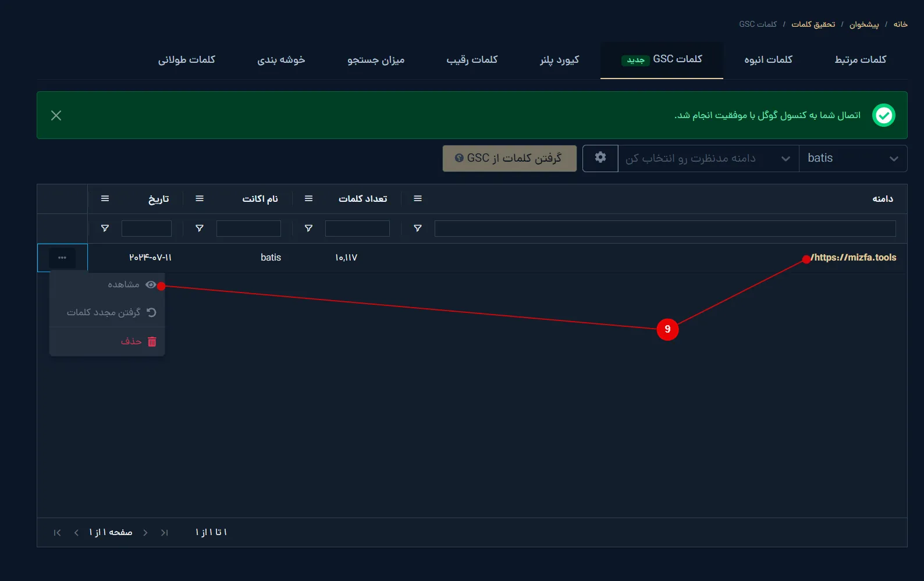Choose مشاهده from the row menu
Screen dimensions: 924x581
(x=107, y=285)
